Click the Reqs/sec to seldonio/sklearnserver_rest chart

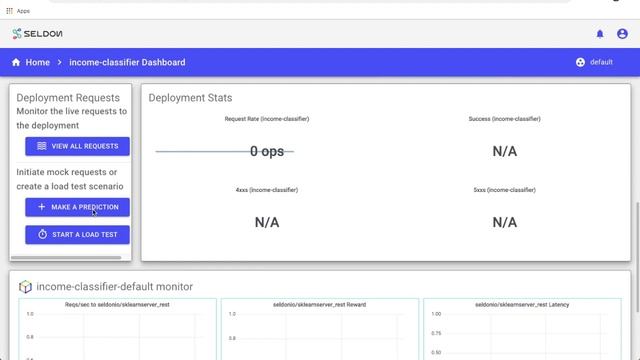(x=118, y=330)
